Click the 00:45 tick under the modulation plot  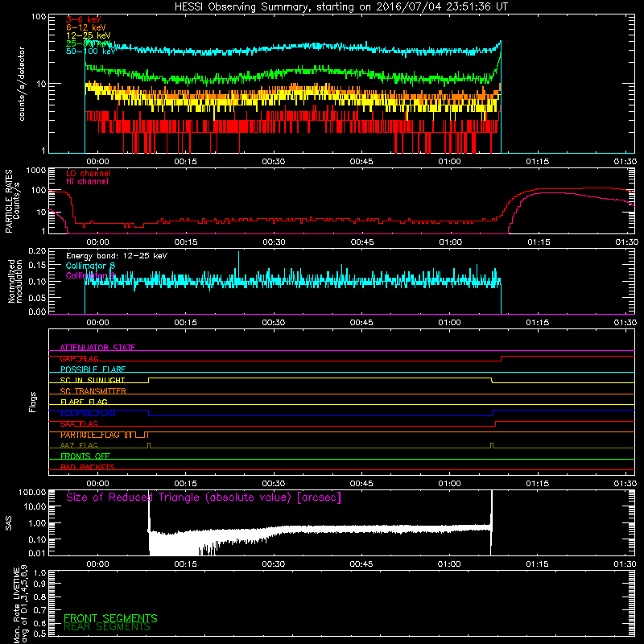[361, 323]
